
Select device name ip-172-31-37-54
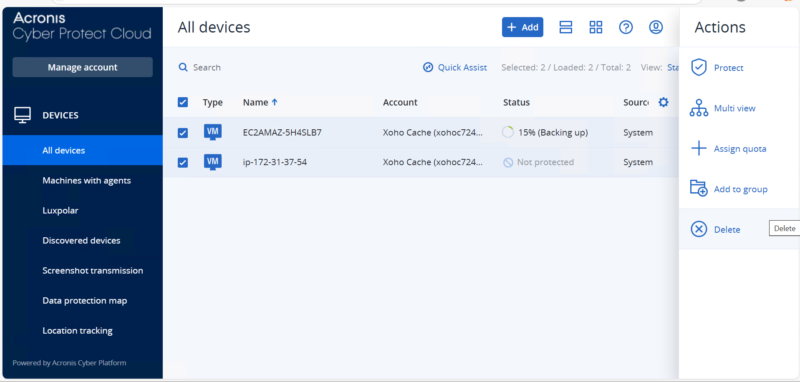[275, 163]
